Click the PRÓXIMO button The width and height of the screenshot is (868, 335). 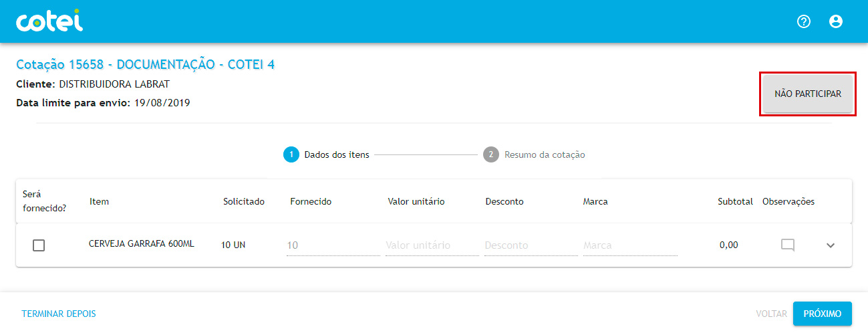(822, 314)
